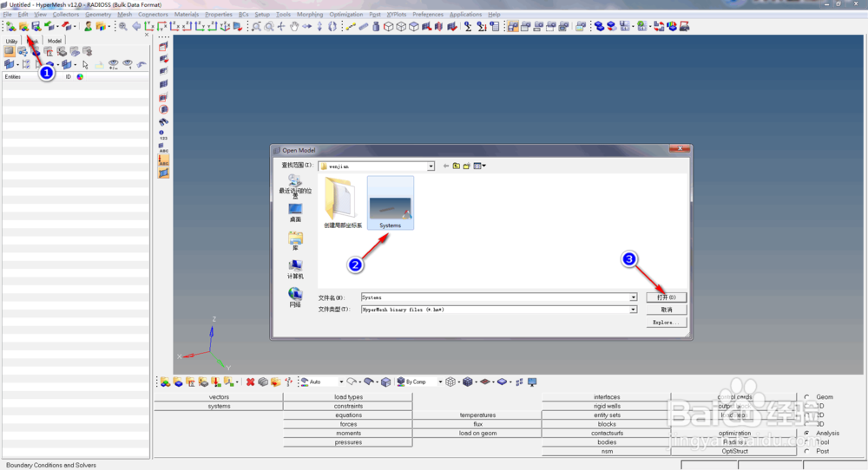
Task: Open the Auto geometry color mode dropdown
Action: pyautogui.click(x=341, y=382)
